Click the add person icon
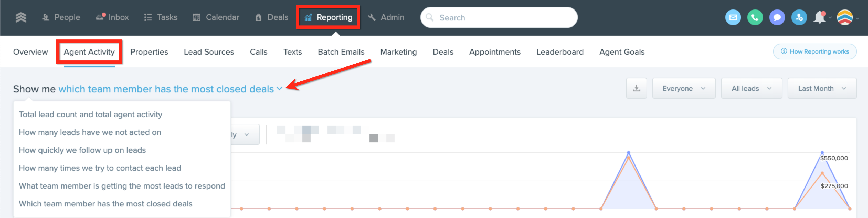868x218 pixels. tap(798, 18)
